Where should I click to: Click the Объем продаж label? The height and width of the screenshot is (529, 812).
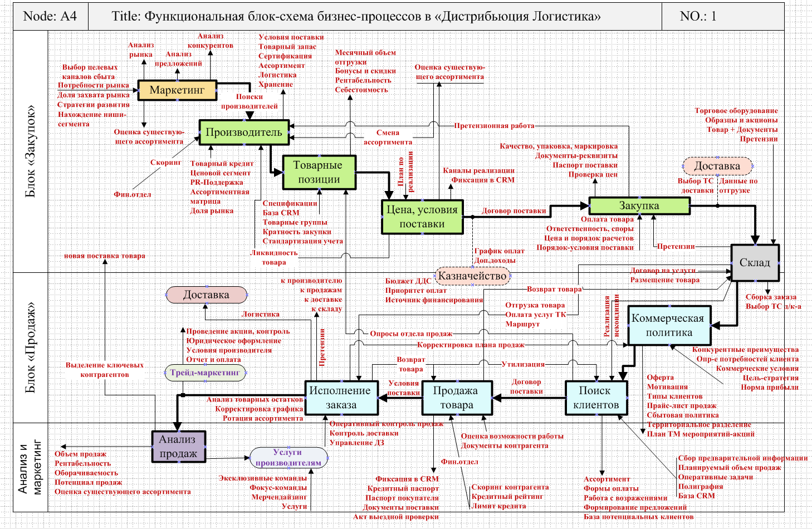click(x=80, y=454)
